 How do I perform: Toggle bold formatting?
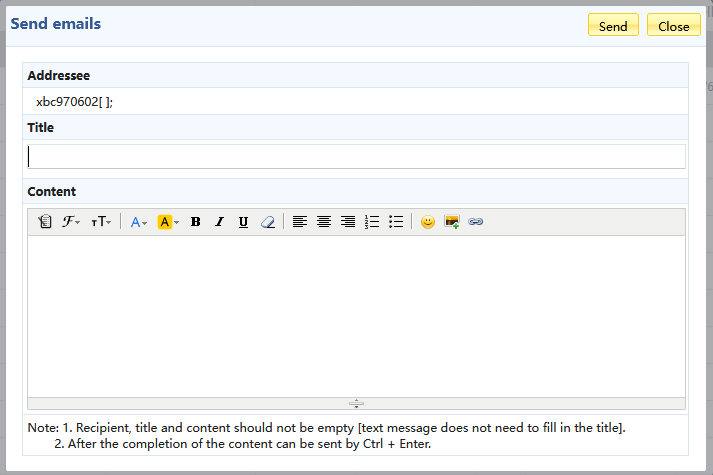coord(196,222)
